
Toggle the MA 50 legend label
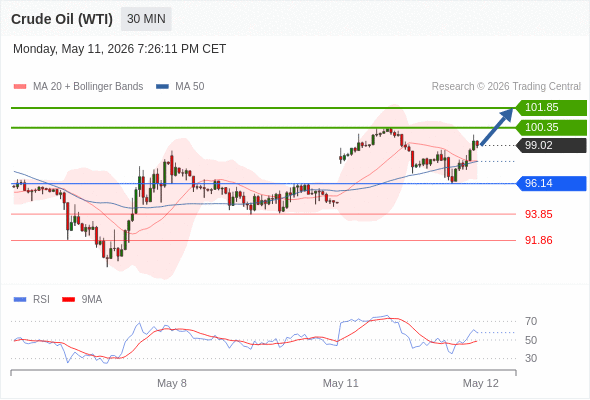coord(190,87)
